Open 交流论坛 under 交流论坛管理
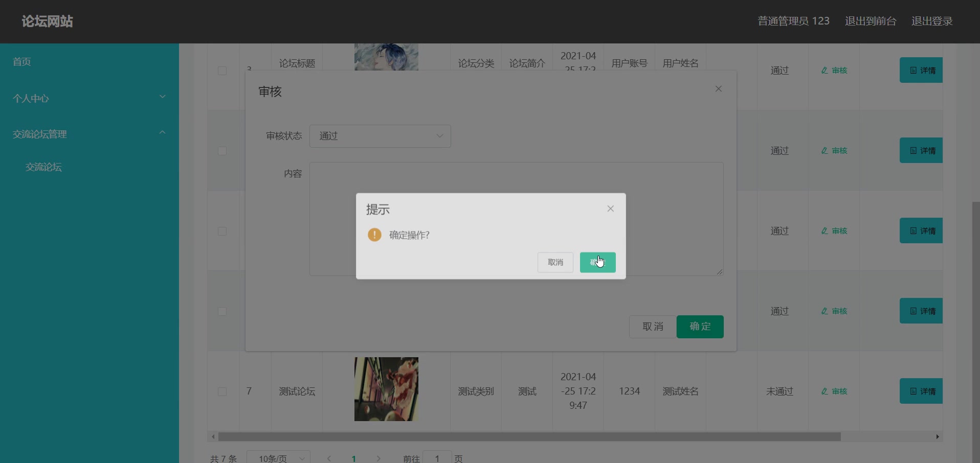Viewport: 980px width, 463px height. tap(43, 167)
